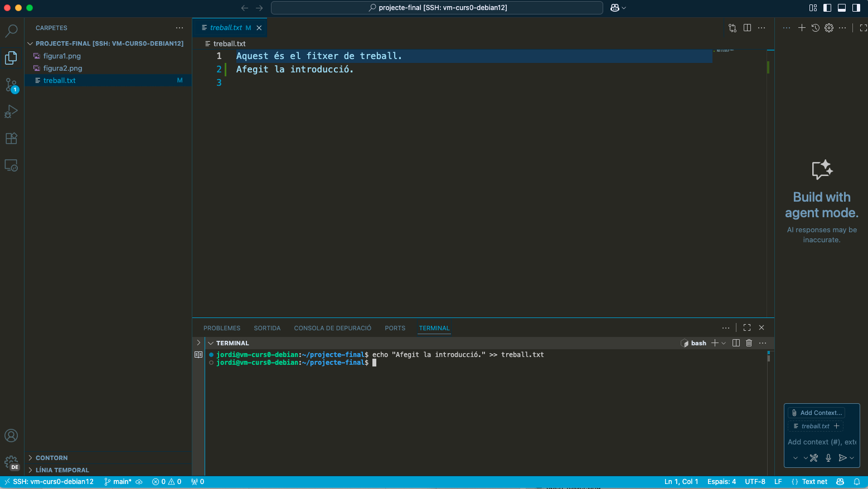868x489 pixels.
Task: Focus chat input field
Action: coord(822,442)
